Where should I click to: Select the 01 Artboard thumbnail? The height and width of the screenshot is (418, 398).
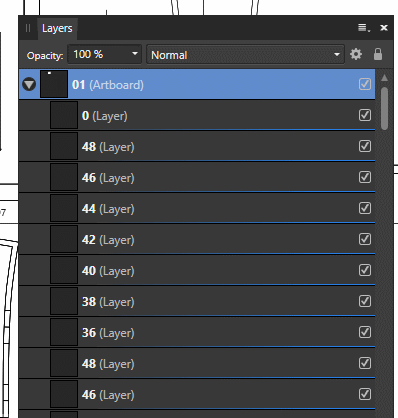54,84
